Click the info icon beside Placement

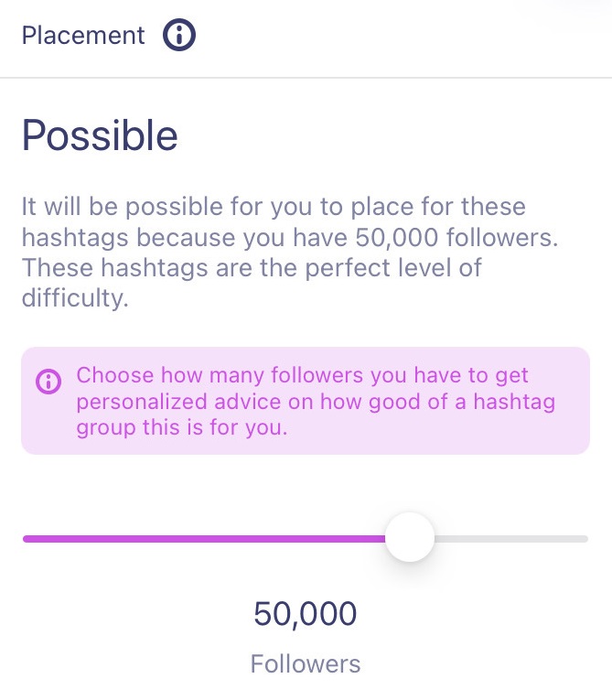(179, 36)
